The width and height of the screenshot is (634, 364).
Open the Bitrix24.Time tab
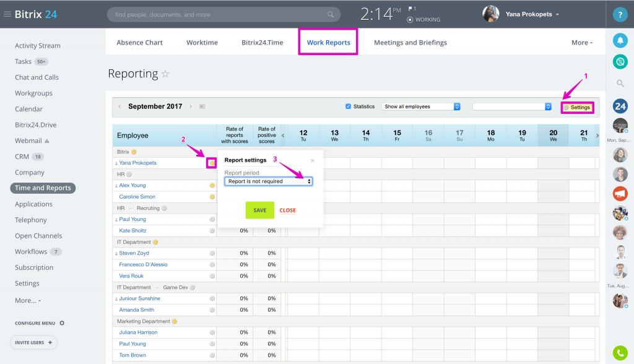(x=263, y=43)
